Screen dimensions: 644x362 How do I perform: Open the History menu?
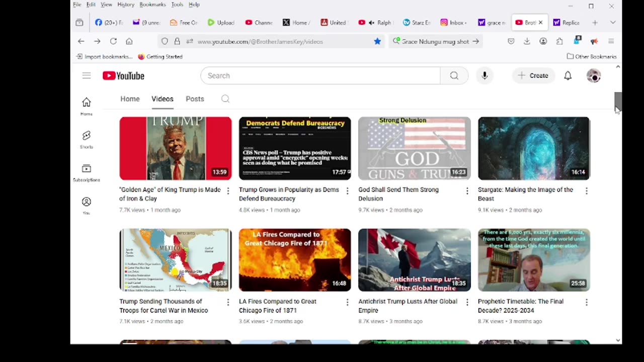pos(126,5)
